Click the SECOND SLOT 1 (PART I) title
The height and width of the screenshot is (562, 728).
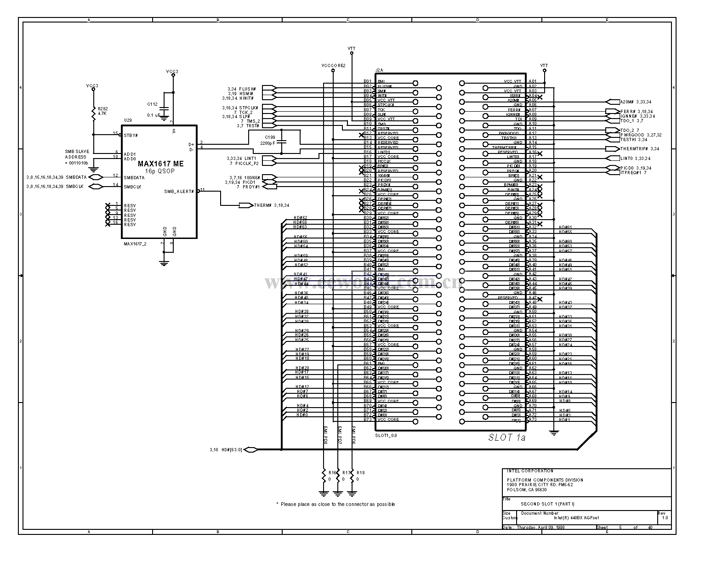(x=548, y=504)
